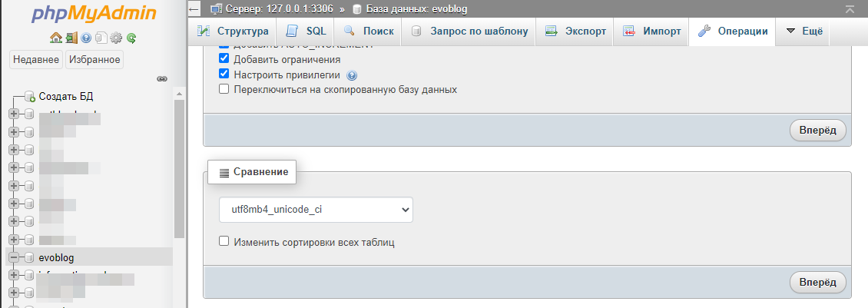Click the database icon beside evoblog

coord(28,257)
